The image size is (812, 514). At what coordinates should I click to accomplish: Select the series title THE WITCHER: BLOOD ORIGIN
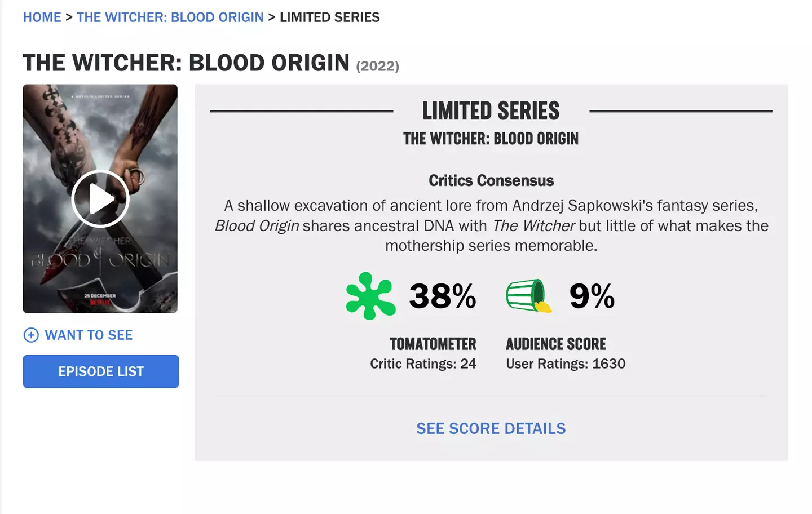coord(186,63)
